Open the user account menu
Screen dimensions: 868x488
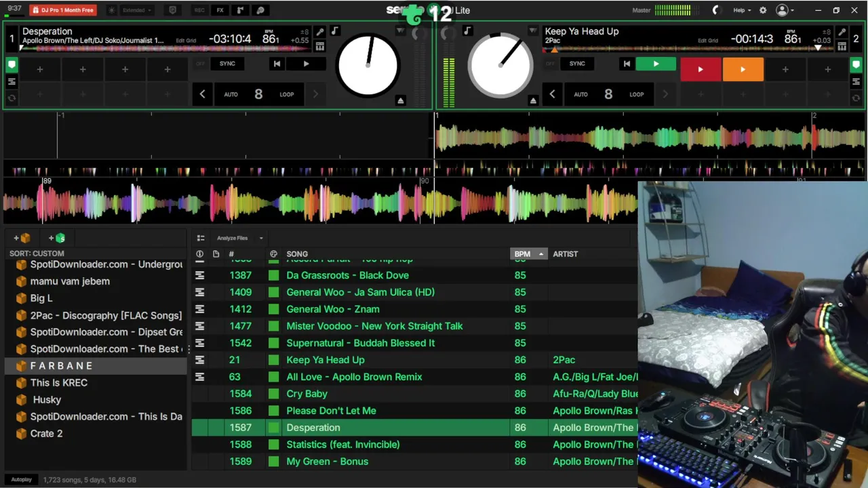[785, 10]
